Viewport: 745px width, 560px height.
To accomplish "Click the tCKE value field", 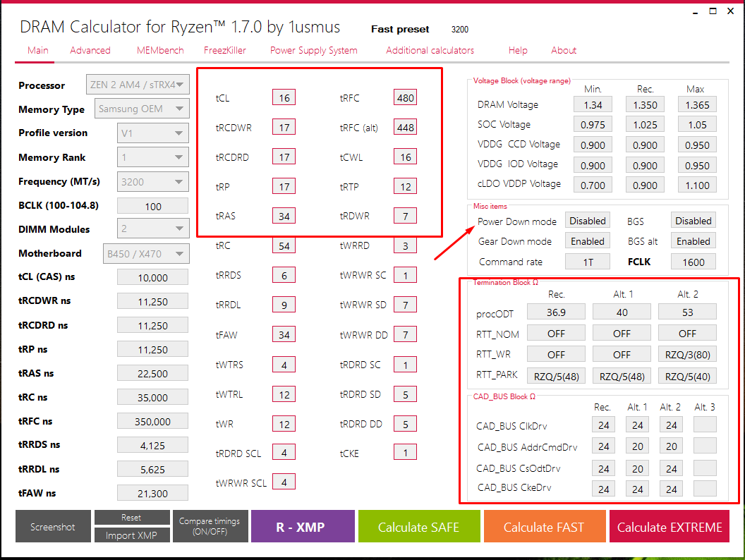I will click(405, 453).
